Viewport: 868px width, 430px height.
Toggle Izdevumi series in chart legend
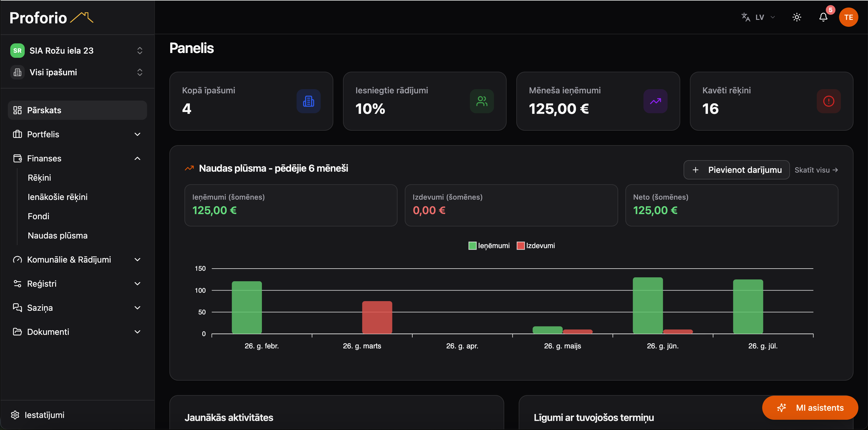tap(536, 246)
